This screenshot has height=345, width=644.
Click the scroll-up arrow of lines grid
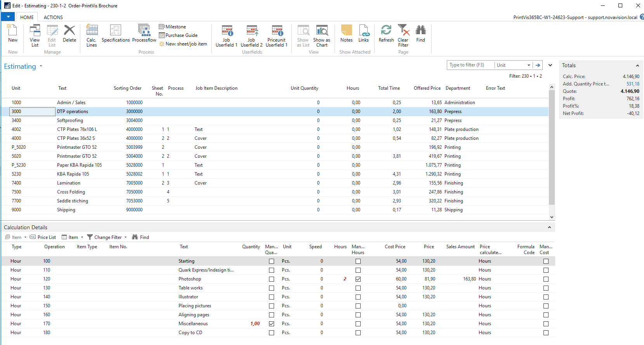[552, 87]
